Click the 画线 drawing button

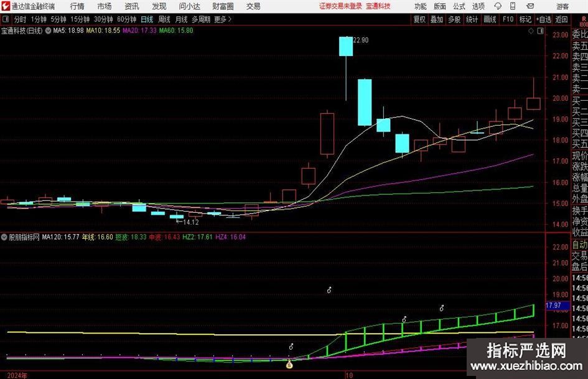pos(490,19)
